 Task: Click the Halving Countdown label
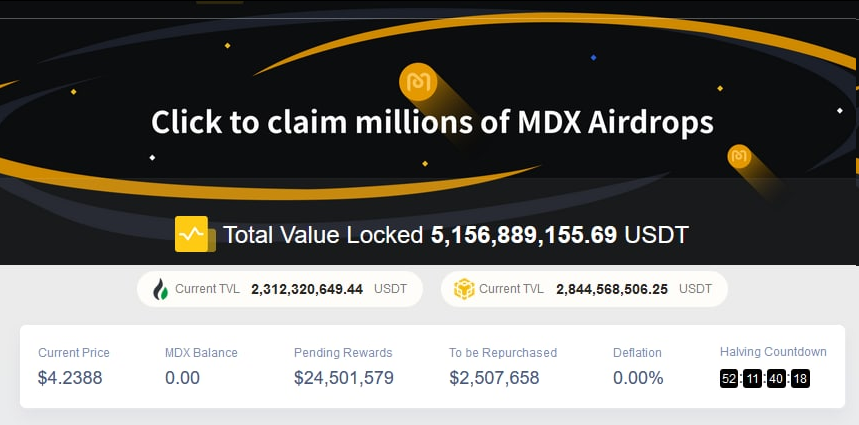[x=773, y=352]
